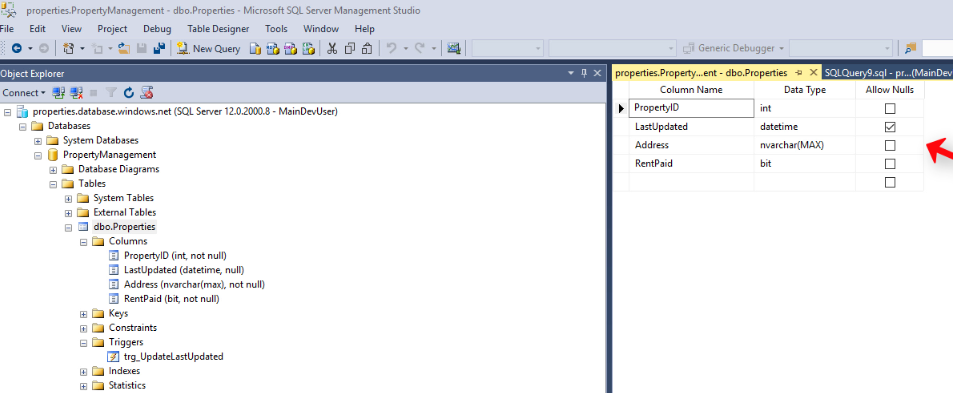This screenshot has width=953, height=393.
Task: Click the Delete Script icon in Object Explorer toolbar
Action: (146, 93)
